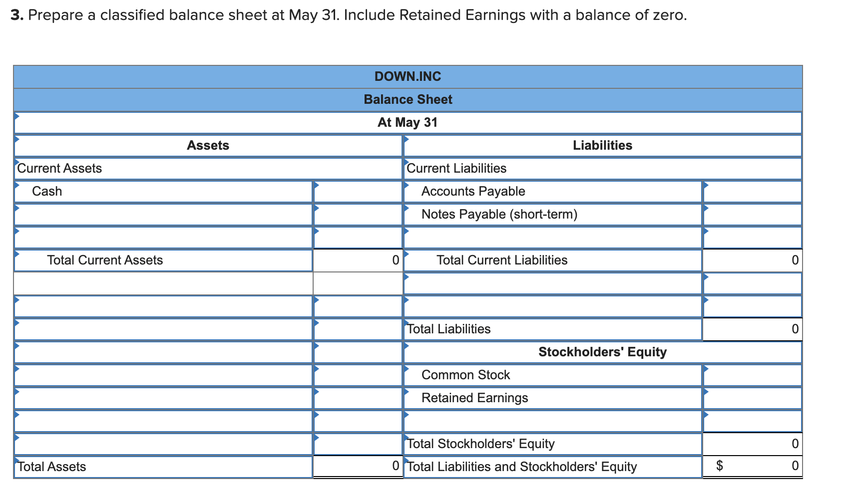Click the Balance Sheet title text
Screen dimensions: 848x504
click(x=408, y=99)
